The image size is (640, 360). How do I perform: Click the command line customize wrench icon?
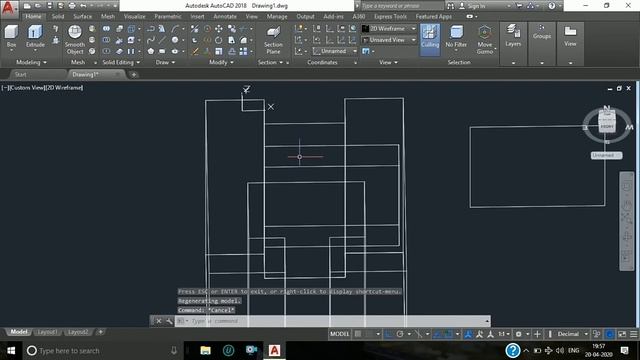point(169,321)
